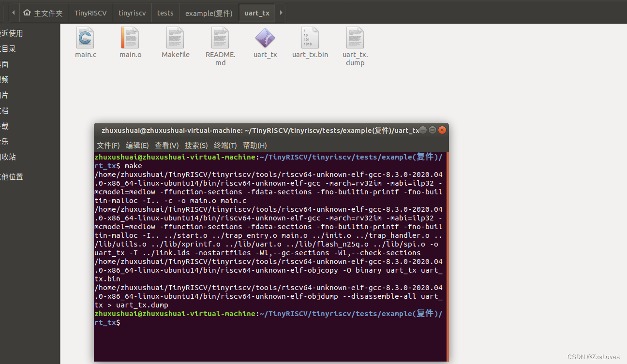627x364 pixels.
Task: Open Trash (回收站) in file manager sidebar
Action: (x=8, y=157)
